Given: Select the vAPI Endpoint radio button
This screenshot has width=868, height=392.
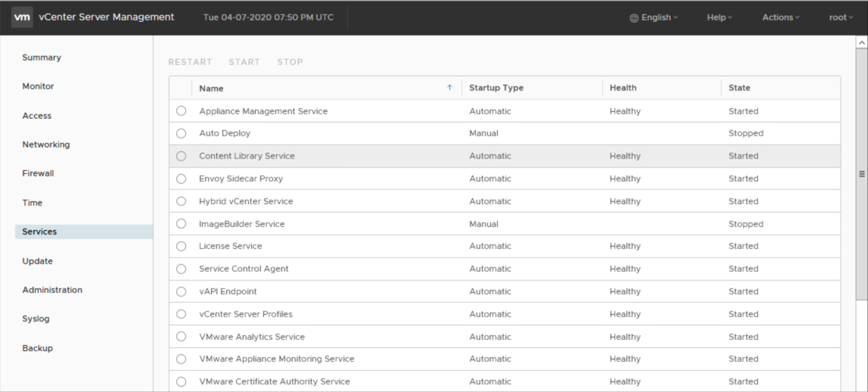Looking at the screenshot, I should pyautogui.click(x=181, y=292).
